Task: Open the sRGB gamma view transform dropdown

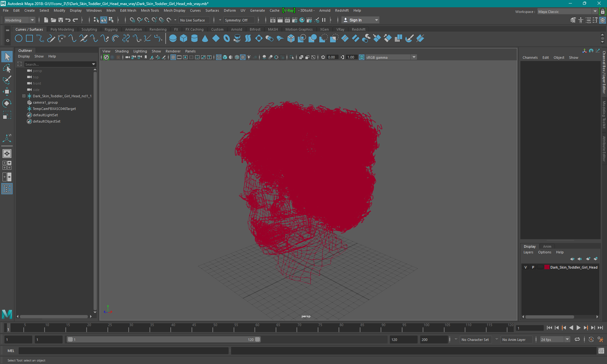Action: (x=391, y=57)
